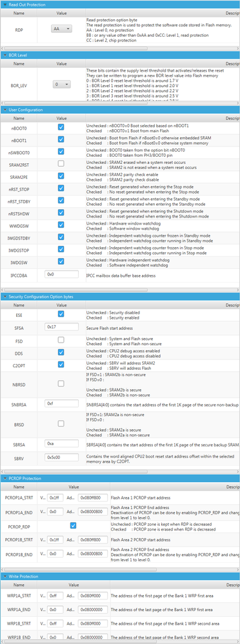Edit the WRP1A_END address field
The height and width of the screenshot is (644, 240).
pos(93,609)
